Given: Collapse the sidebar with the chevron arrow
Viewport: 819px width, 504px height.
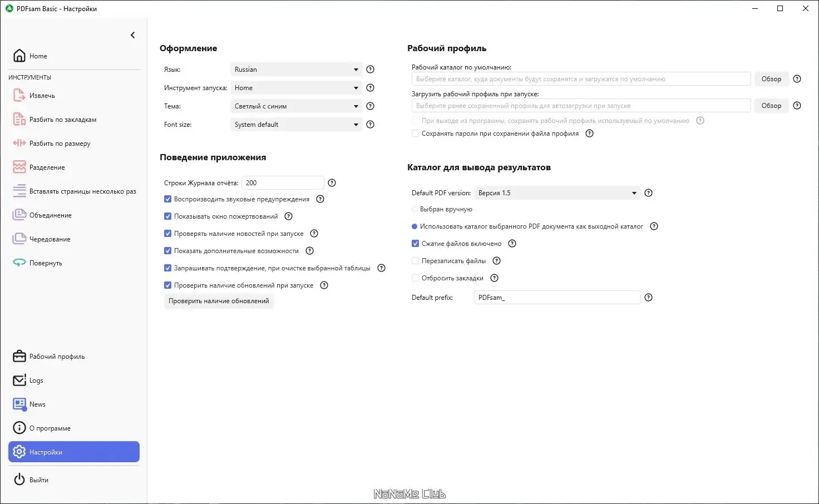Looking at the screenshot, I should [132, 35].
